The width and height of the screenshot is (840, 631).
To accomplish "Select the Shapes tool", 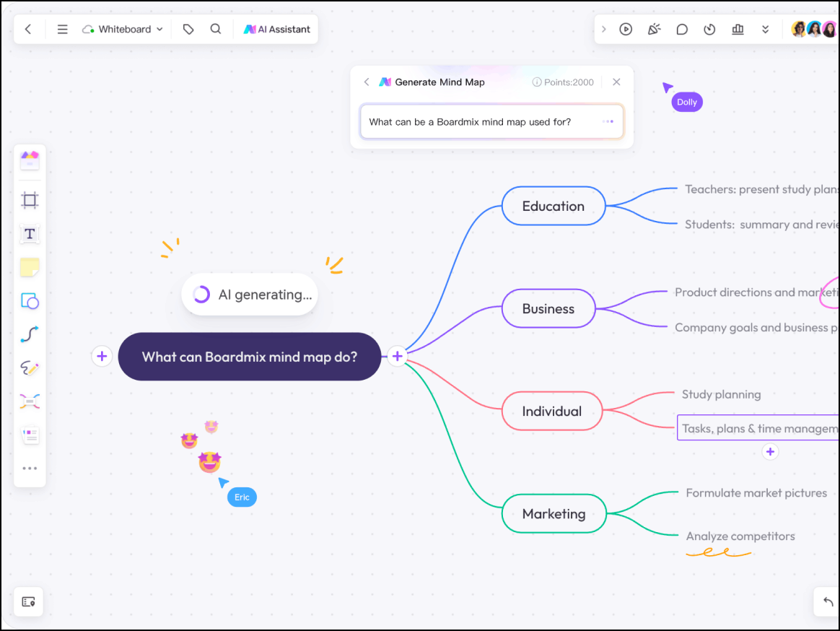I will tap(30, 301).
